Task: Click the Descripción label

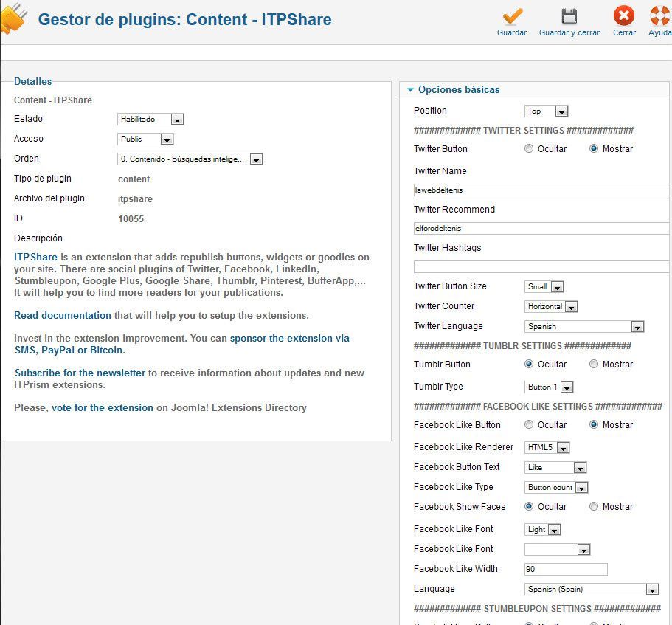Action: [38, 238]
